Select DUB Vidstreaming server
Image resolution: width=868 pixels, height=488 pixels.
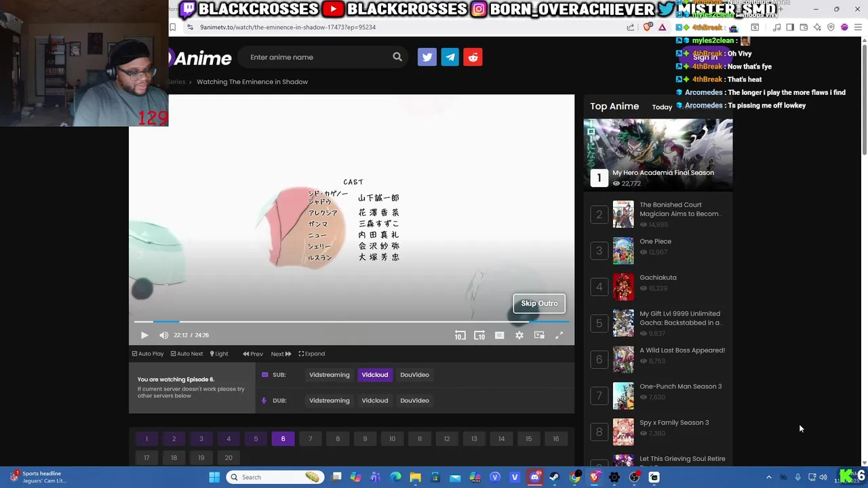[x=330, y=401]
